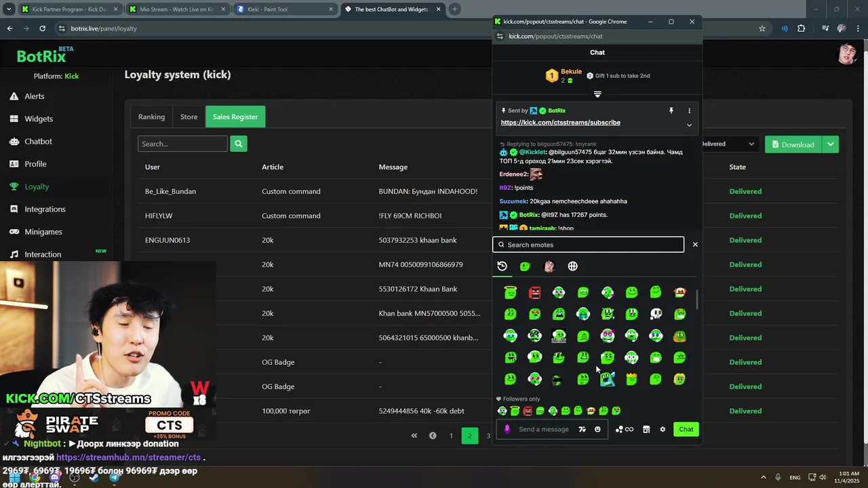This screenshot has height=488, width=868.
Task: Open the browser extensions puzzle icon
Action: coord(802,28)
